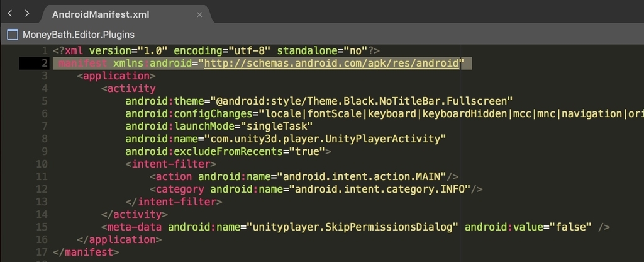
Task: Click android.intent.category.INFO value
Action: [x=379, y=189]
